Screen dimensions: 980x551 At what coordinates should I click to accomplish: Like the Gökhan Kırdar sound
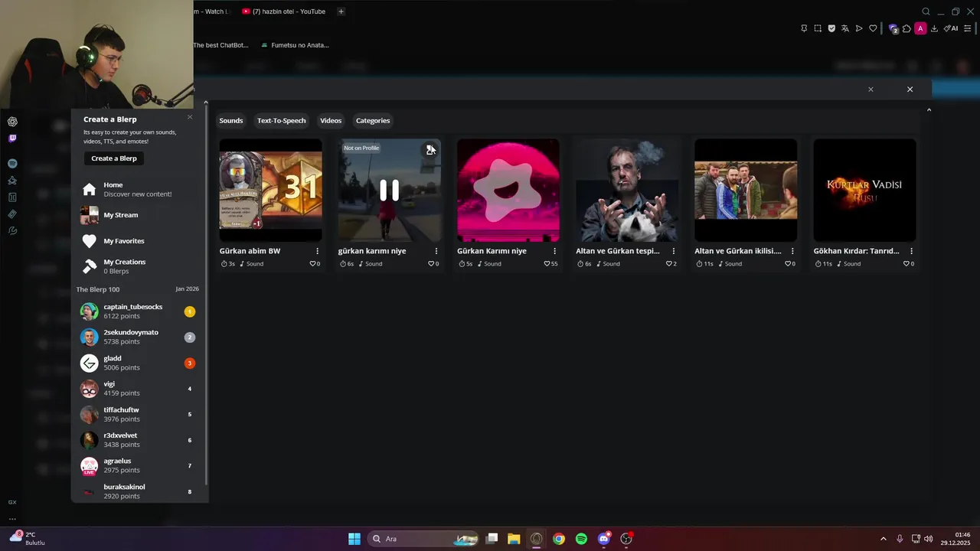click(906, 264)
